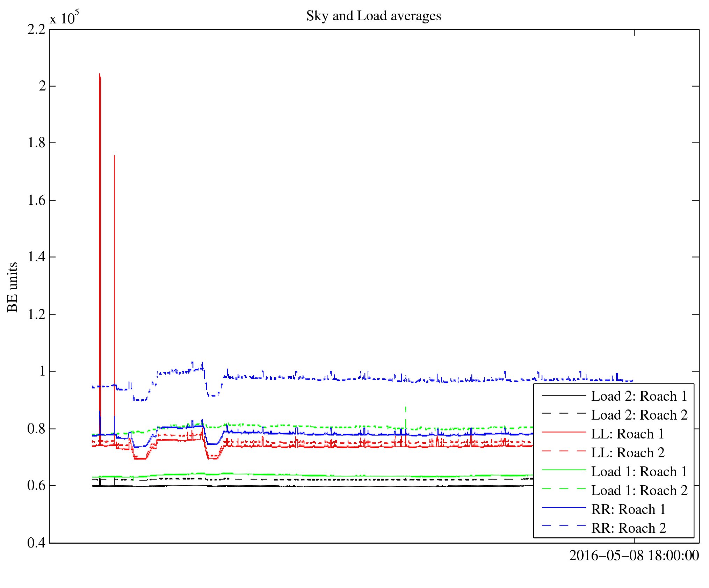Click the isolated dashed green spike mid-plot

click(x=405, y=409)
